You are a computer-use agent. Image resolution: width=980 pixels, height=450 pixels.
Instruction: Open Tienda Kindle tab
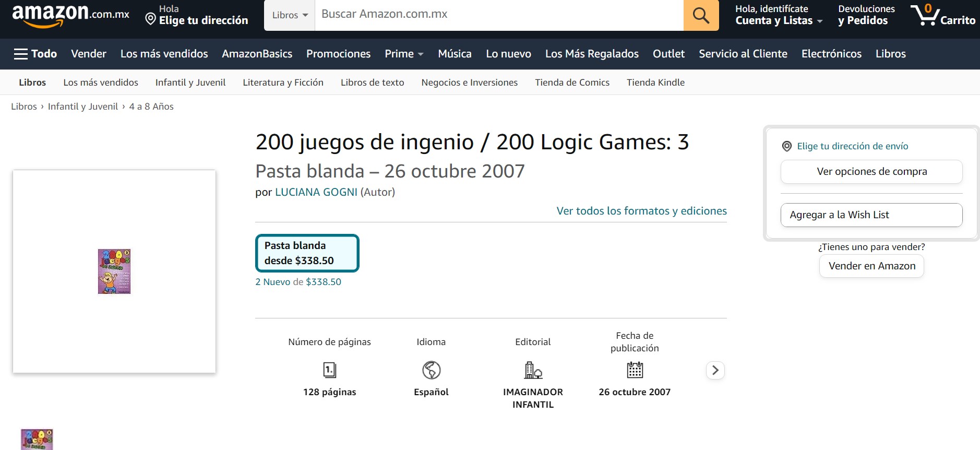pyautogui.click(x=655, y=82)
